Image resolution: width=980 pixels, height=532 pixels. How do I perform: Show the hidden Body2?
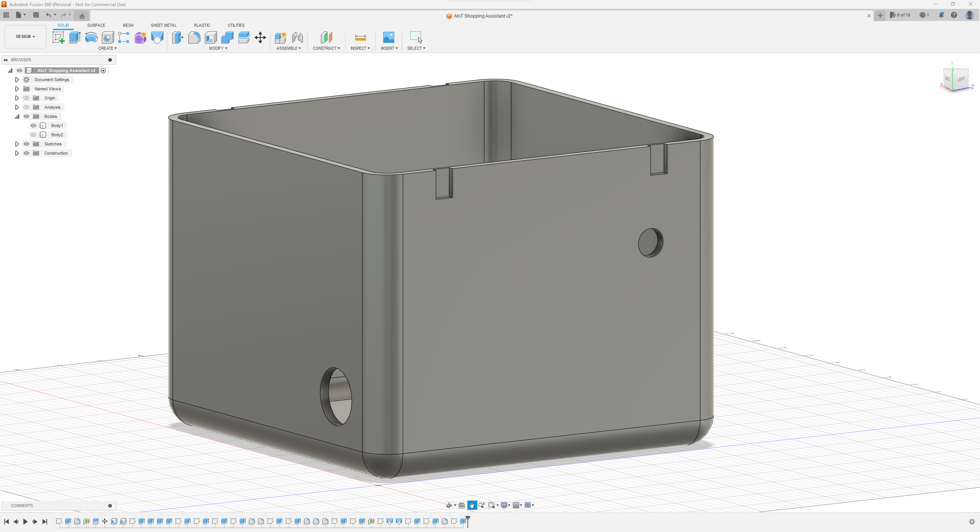[x=33, y=134]
